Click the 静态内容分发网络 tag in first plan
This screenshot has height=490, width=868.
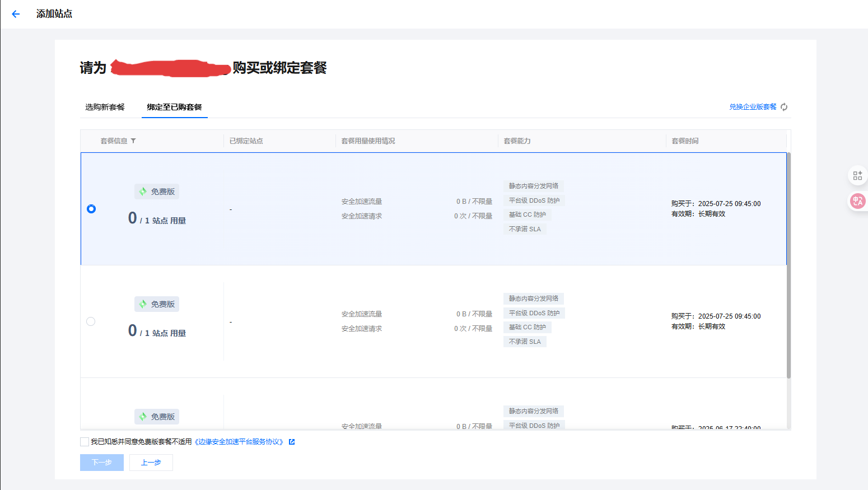coord(533,186)
